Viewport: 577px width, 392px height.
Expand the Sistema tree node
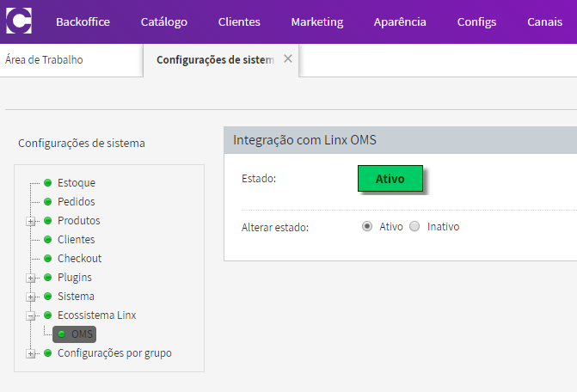click(x=31, y=297)
